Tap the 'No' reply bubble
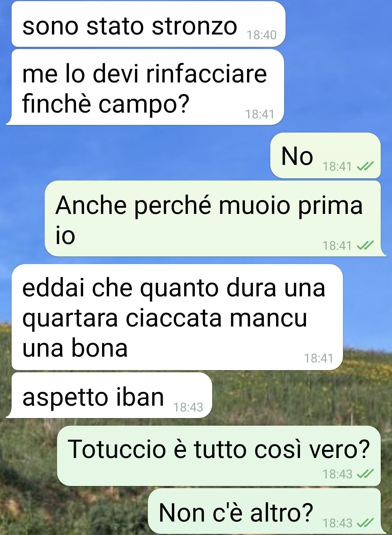 tap(325, 155)
